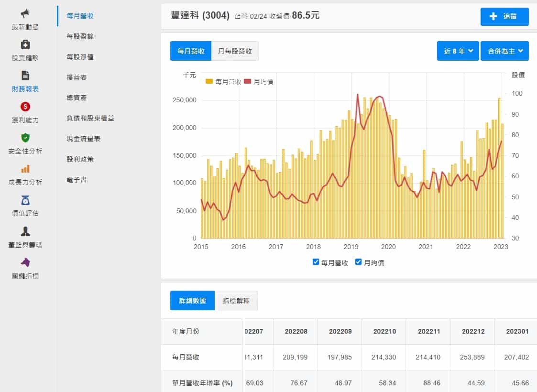Click the 安全性分析 green shield icon
537x392 pixels.
coord(25,138)
